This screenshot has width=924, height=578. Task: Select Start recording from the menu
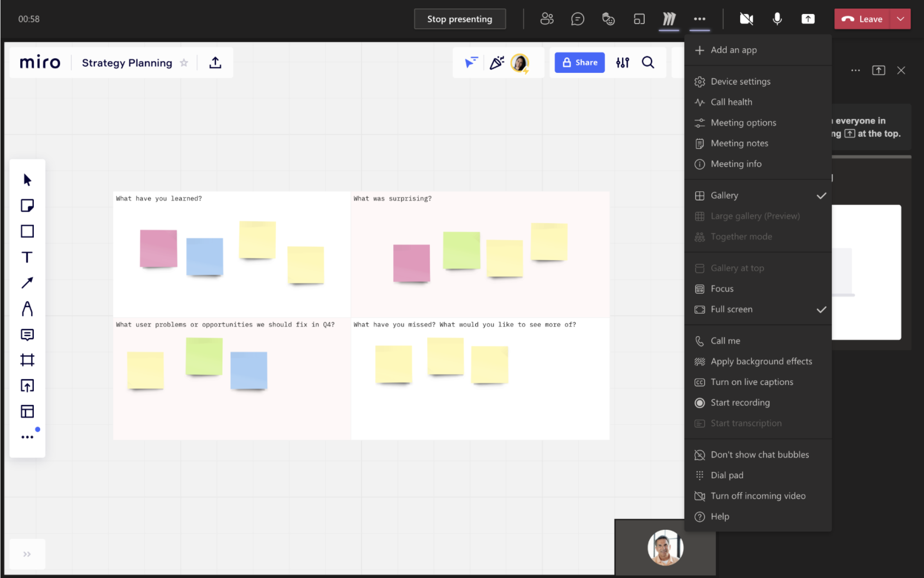pyautogui.click(x=740, y=403)
